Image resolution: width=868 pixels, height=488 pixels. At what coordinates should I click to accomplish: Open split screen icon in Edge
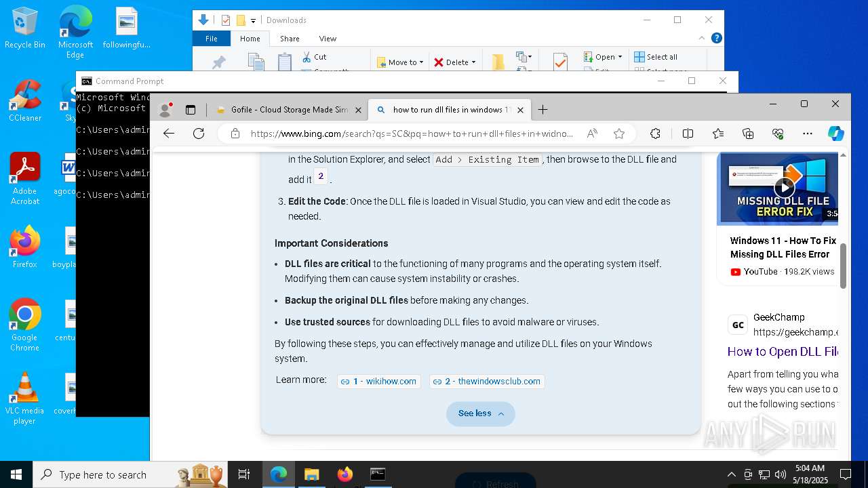click(688, 134)
